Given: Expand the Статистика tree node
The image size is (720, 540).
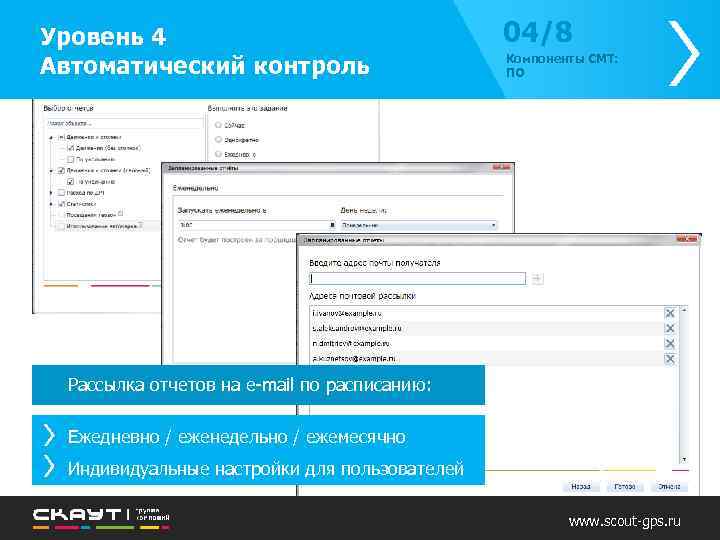Looking at the screenshot, I should pos(51,204).
